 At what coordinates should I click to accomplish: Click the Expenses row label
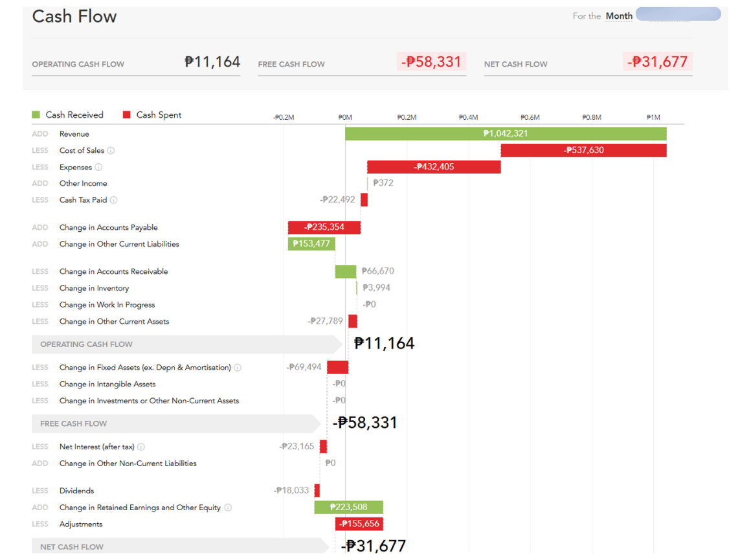[76, 167]
